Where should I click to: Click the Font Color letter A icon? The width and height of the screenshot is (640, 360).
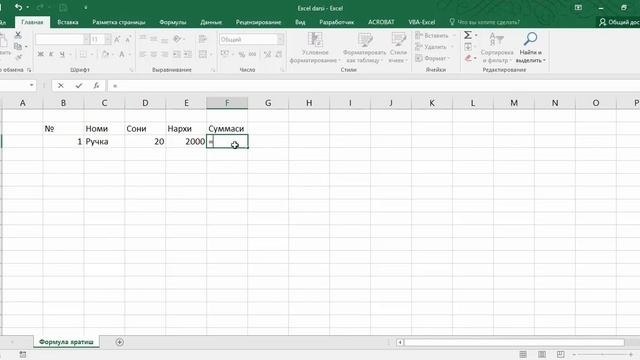[122, 54]
